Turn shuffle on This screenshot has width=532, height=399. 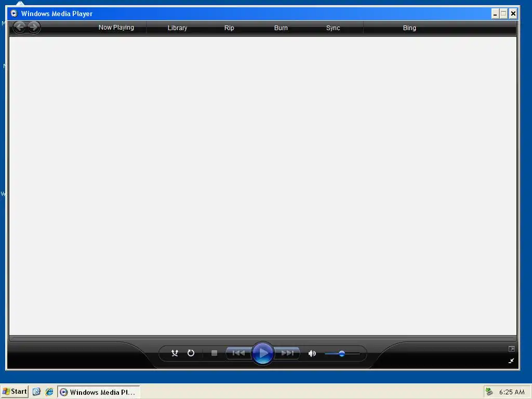(x=175, y=353)
